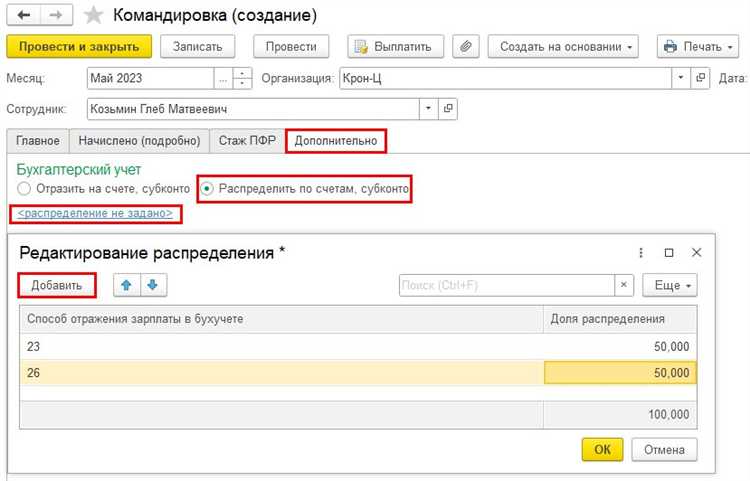Select the row with account 23
This screenshot has height=481, width=750.
tap(358, 347)
